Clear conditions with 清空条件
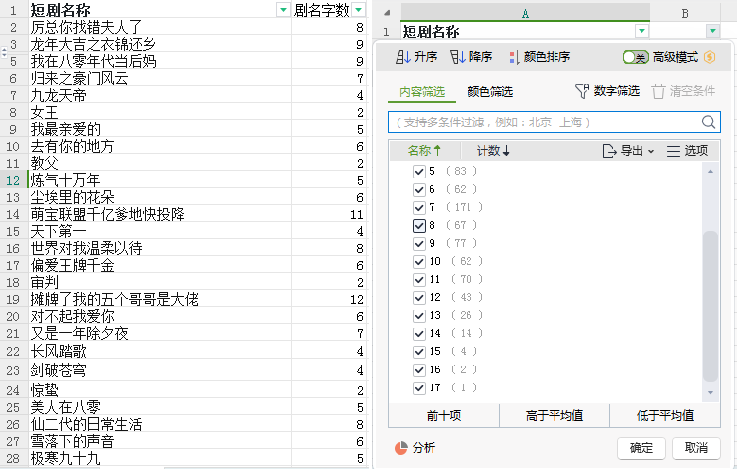 (x=683, y=91)
